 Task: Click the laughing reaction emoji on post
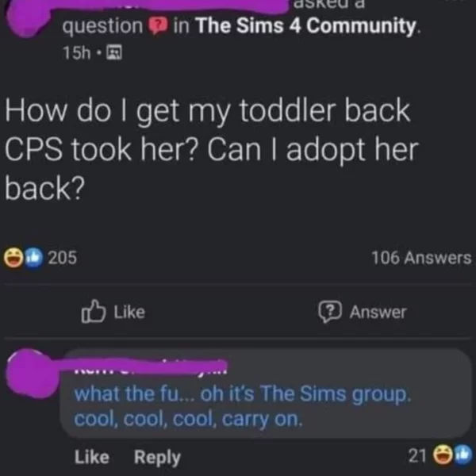(x=13, y=257)
